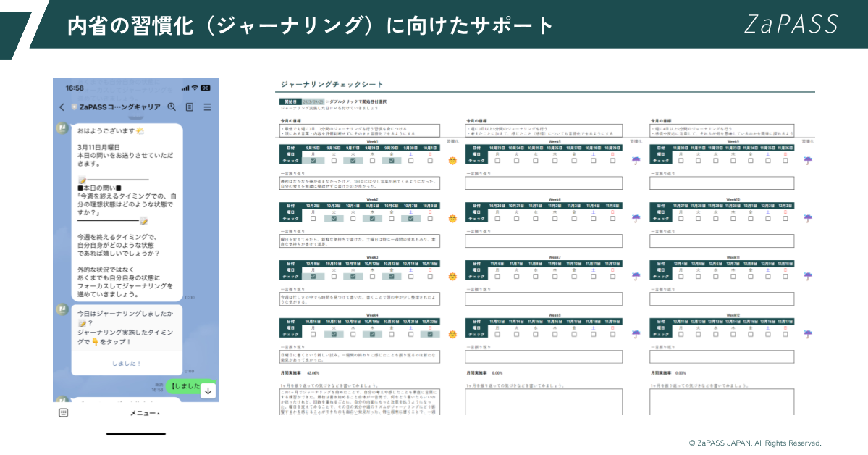The width and height of the screenshot is (868, 455).
Task: Tap the back chevron in the chat header
Action: tap(62, 107)
